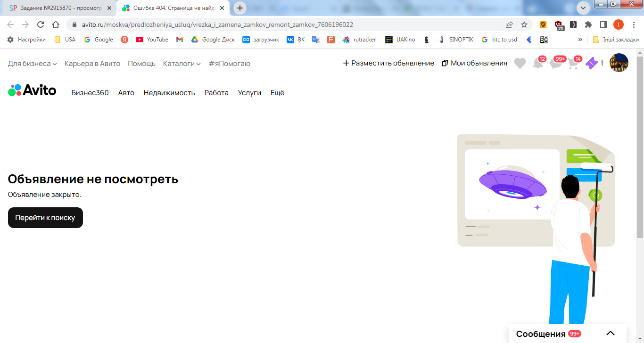Open the Yandex bookmark icon

(124, 40)
